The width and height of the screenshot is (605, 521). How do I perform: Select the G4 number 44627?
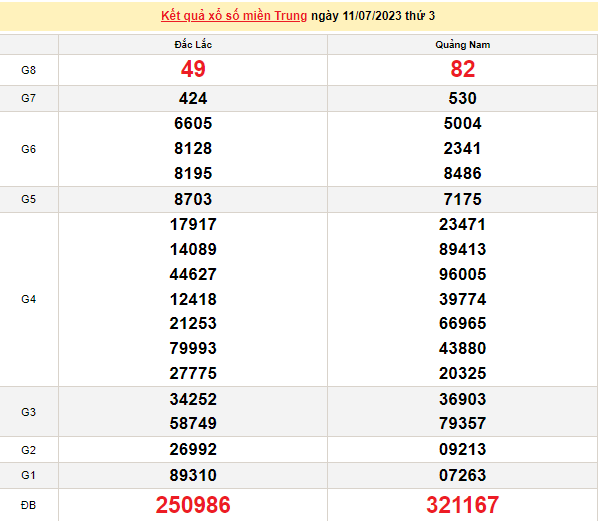(193, 274)
